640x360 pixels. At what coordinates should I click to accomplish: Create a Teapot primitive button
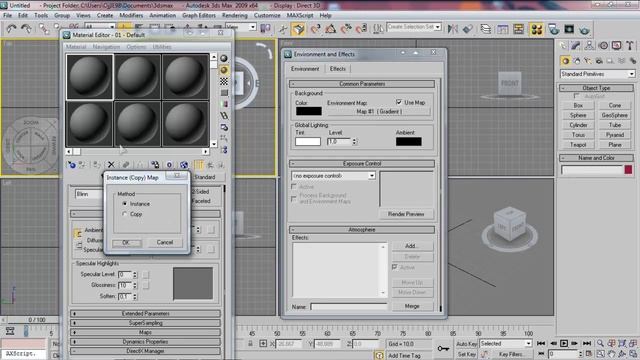pos(578,144)
